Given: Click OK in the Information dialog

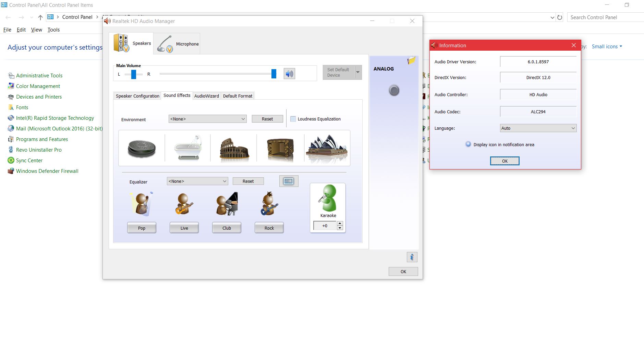Looking at the screenshot, I should [x=505, y=161].
